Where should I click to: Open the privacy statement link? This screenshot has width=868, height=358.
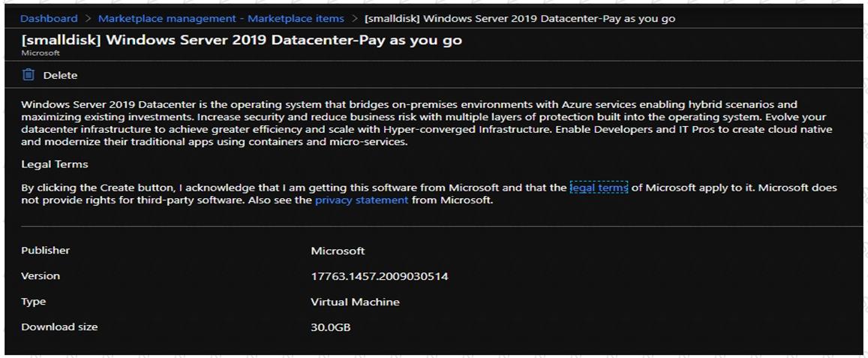(x=362, y=200)
